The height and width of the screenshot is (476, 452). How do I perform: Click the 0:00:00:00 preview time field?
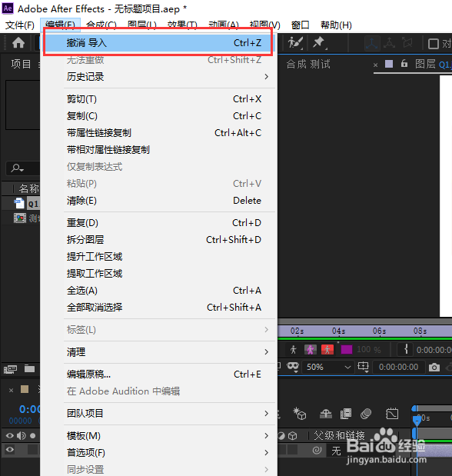[398, 367]
